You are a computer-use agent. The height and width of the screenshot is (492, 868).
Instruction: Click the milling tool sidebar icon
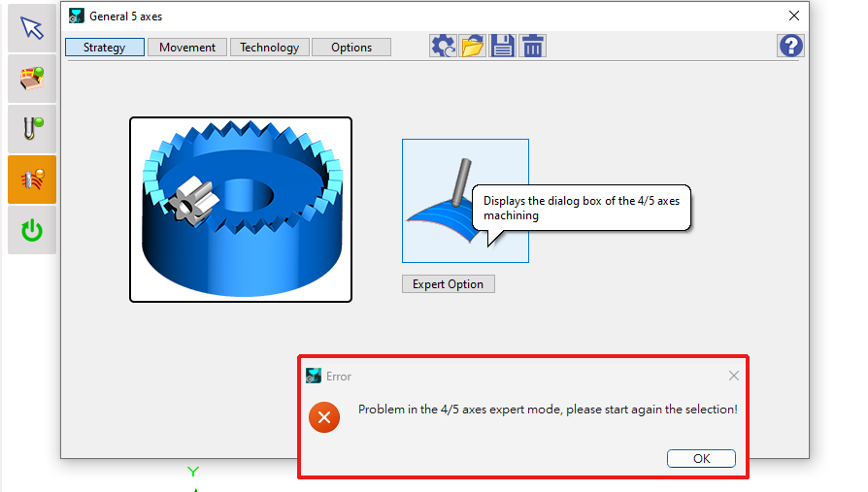tap(32, 129)
